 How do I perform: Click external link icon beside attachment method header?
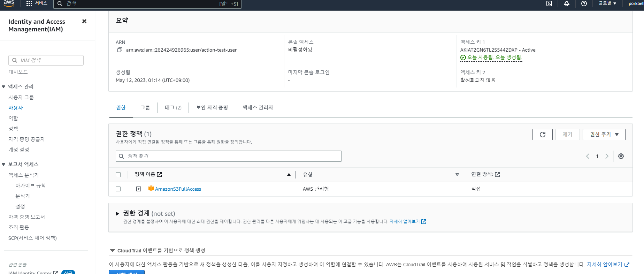click(497, 175)
